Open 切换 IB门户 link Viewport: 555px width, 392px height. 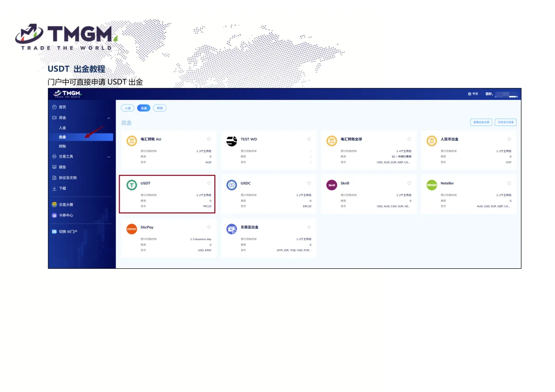point(68,232)
